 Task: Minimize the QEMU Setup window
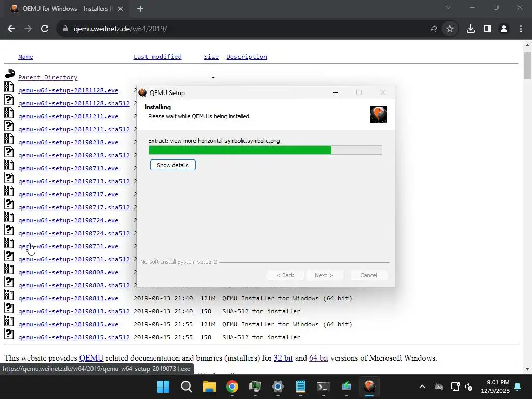click(x=336, y=92)
